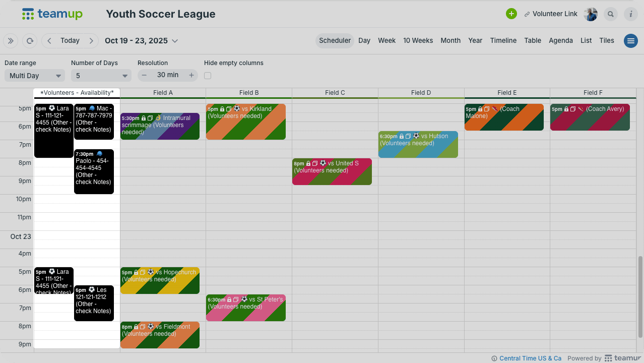The image size is (644, 363).
Task: Open the Date range Multi Day dropdown
Action: pos(35,76)
